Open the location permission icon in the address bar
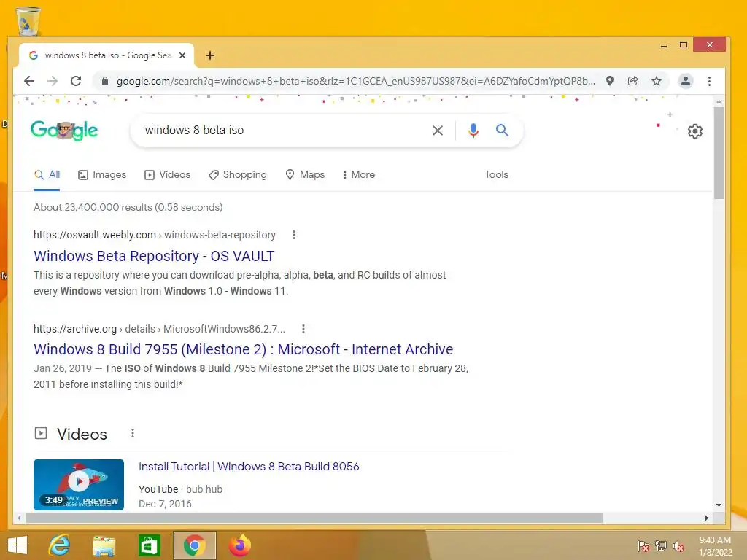 (x=609, y=81)
